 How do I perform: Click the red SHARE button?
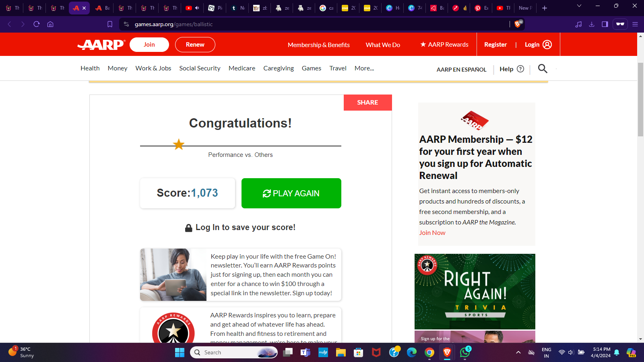pyautogui.click(x=368, y=103)
